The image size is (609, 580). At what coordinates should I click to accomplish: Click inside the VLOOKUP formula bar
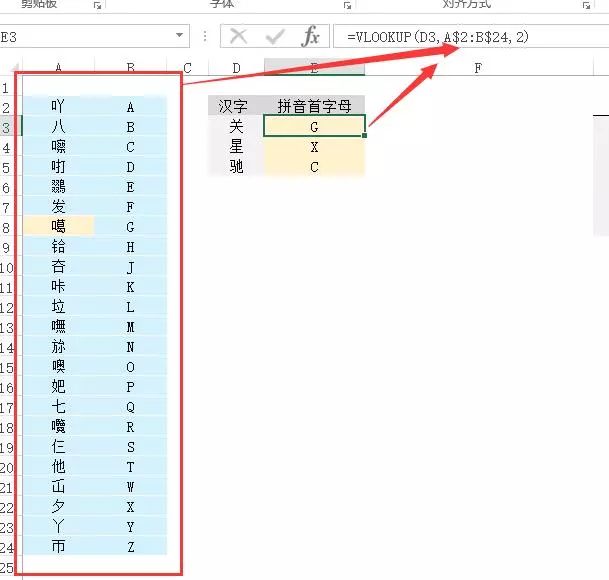point(471,37)
